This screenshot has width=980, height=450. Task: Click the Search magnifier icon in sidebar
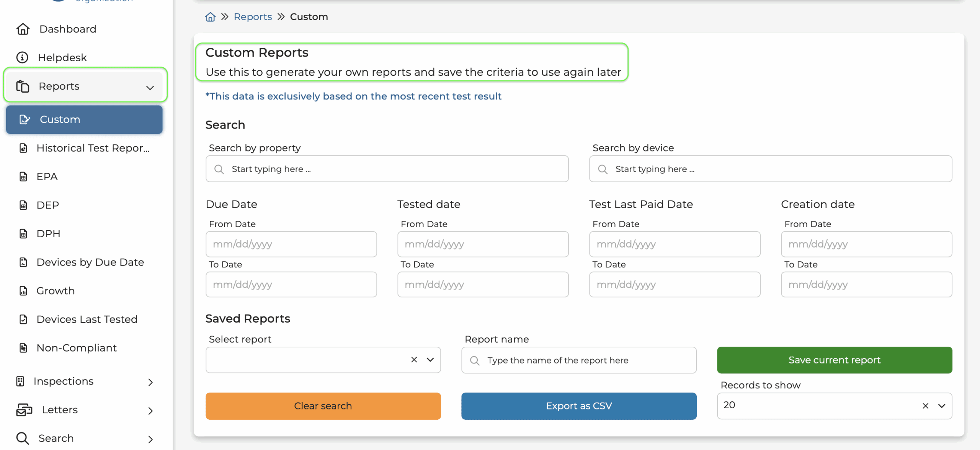coord(23,438)
